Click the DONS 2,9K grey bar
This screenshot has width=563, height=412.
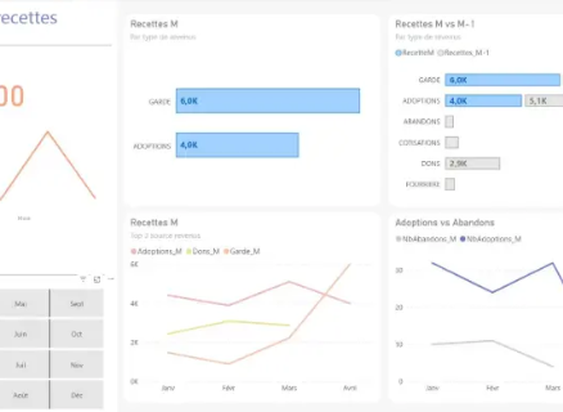pos(473,163)
